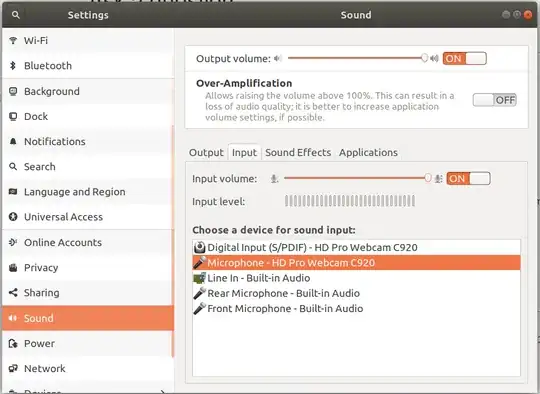The image size is (540, 394).
Task: Click the Universal Access icon
Action: click(13, 217)
